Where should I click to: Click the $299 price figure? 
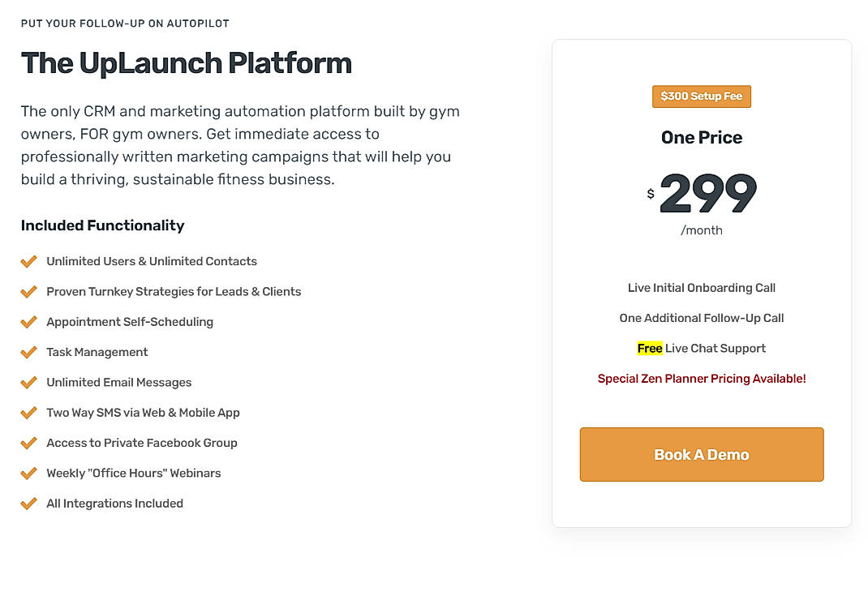[x=707, y=192]
